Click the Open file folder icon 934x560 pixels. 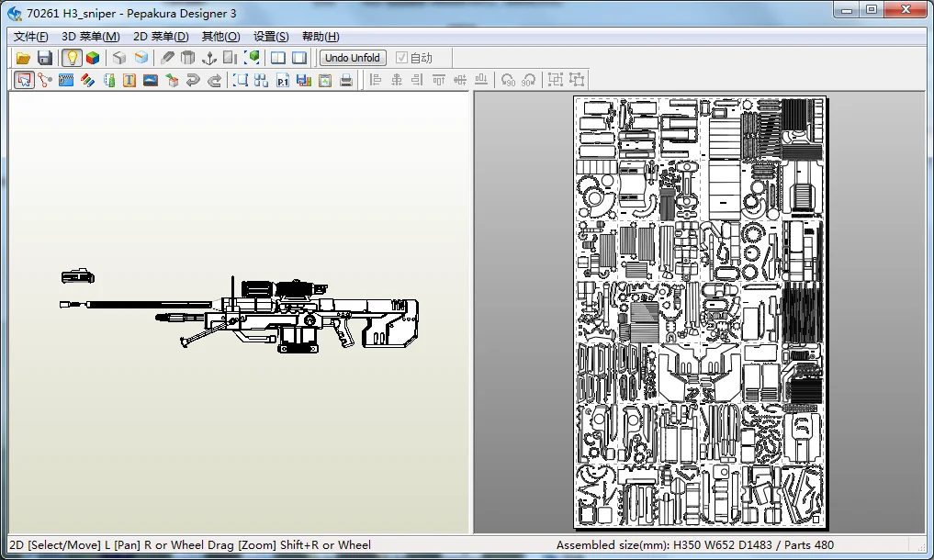(x=24, y=58)
